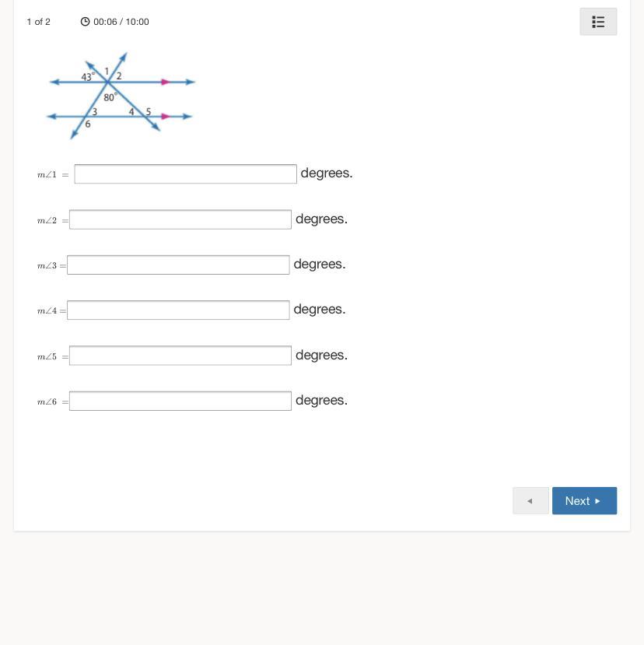644x645 pixels.
Task: Click the m∠1 answer input box
Action: point(185,174)
